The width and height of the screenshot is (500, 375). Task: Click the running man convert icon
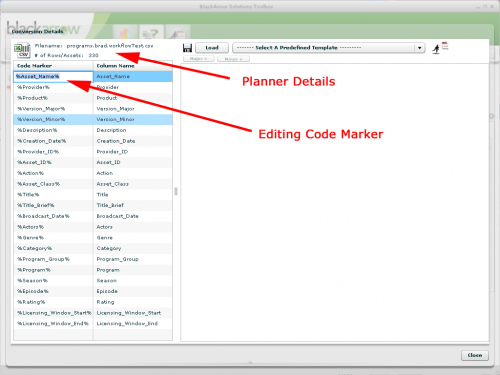(436, 49)
